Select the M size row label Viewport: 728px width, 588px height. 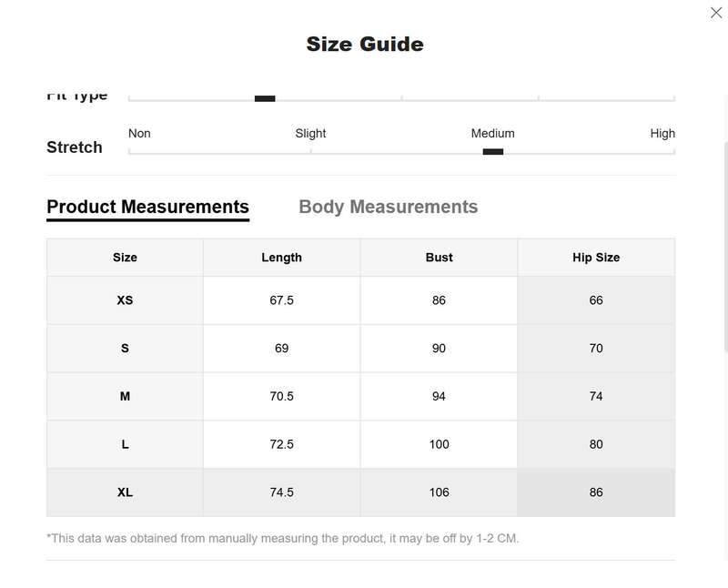pyautogui.click(x=125, y=396)
